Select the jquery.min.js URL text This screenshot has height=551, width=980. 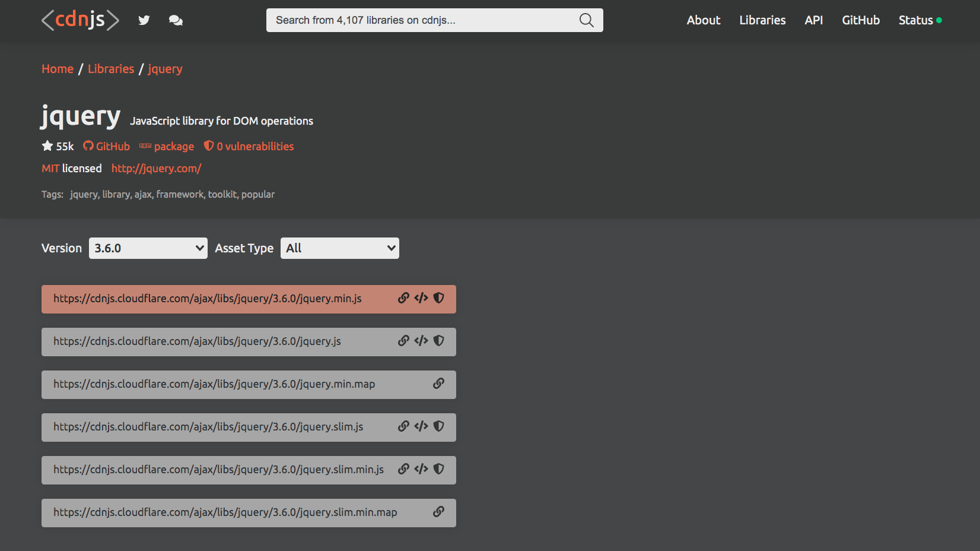tap(208, 299)
